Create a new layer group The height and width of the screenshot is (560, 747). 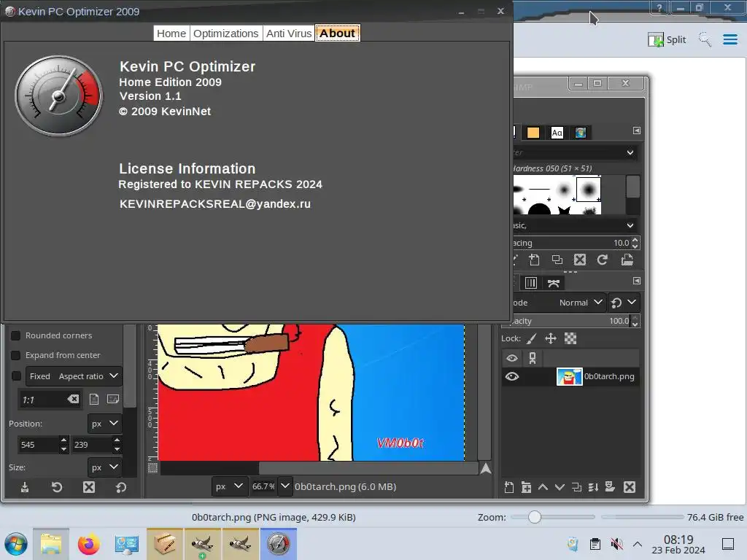click(526, 487)
